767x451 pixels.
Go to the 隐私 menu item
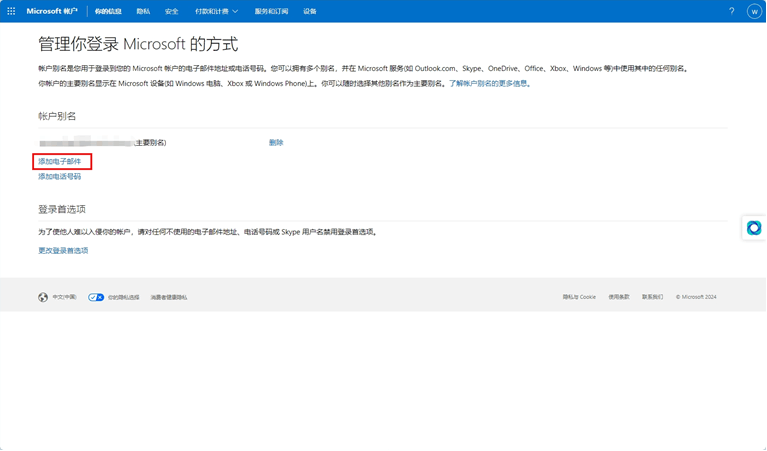tap(143, 11)
